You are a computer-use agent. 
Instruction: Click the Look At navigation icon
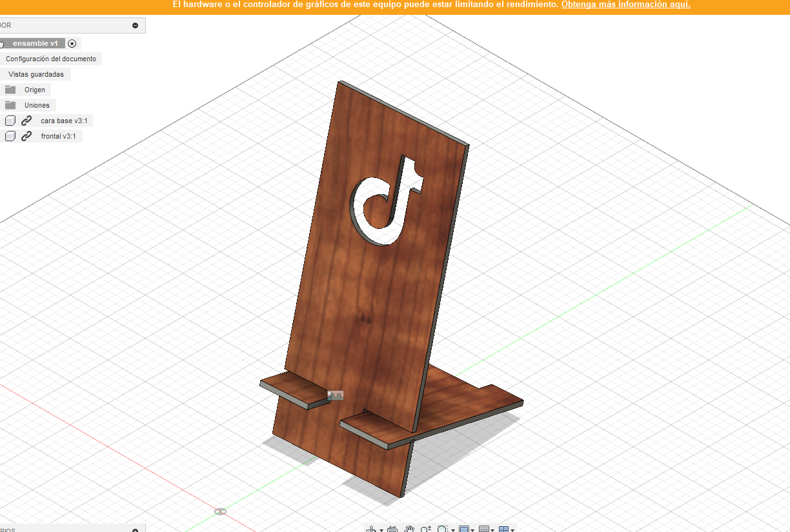tap(392, 529)
